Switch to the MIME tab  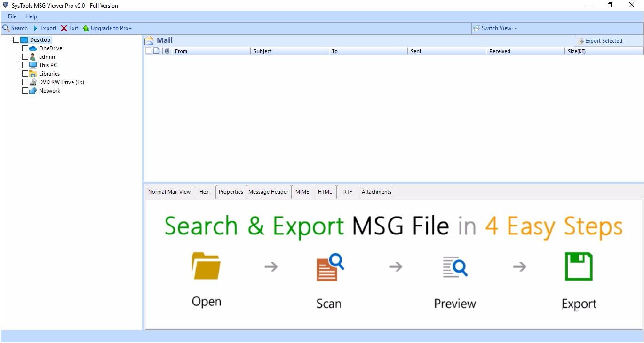pyautogui.click(x=302, y=192)
